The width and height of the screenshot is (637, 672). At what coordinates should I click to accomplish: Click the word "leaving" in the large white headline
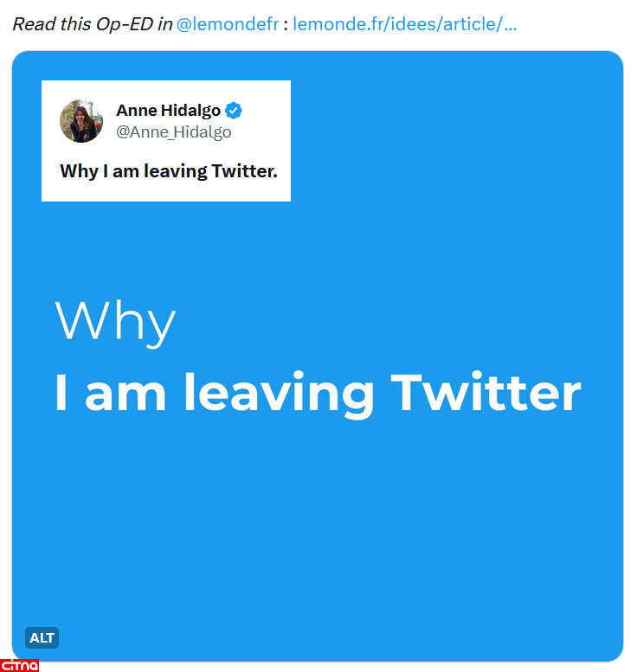coord(279,394)
